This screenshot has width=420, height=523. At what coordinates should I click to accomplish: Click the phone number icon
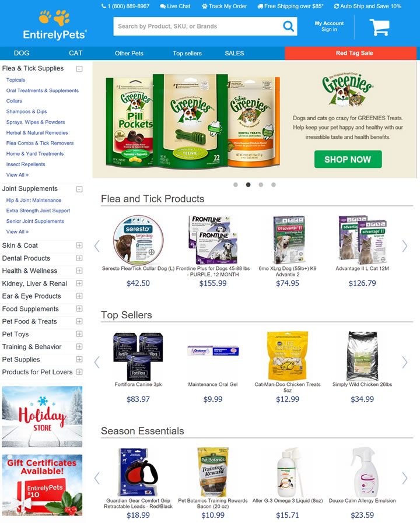[104, 6]
